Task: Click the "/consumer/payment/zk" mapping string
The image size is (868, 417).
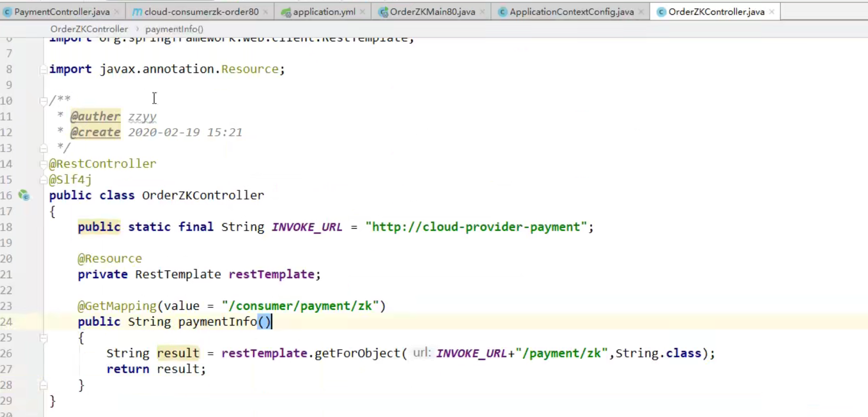Action: pyautogui.click(x=300, y=306)
